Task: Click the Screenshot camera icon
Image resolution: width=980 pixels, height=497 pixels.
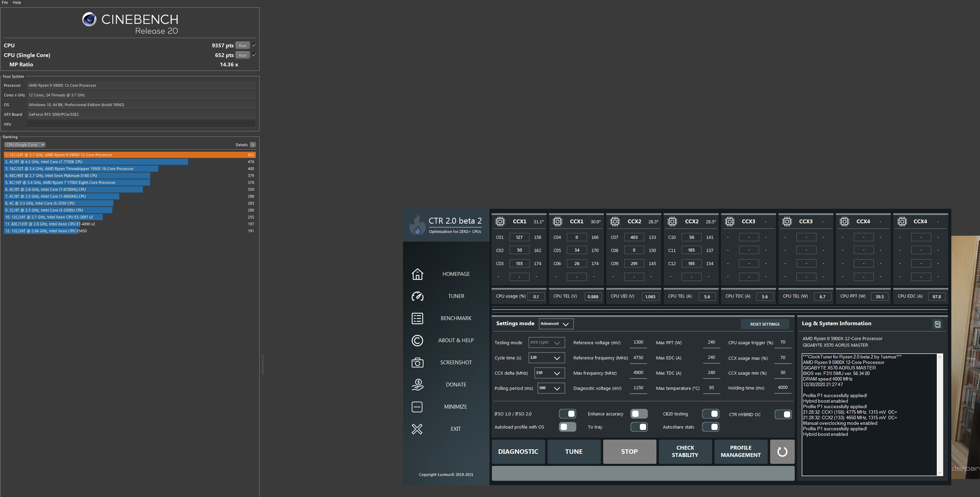Action: (x=417, y=363)
